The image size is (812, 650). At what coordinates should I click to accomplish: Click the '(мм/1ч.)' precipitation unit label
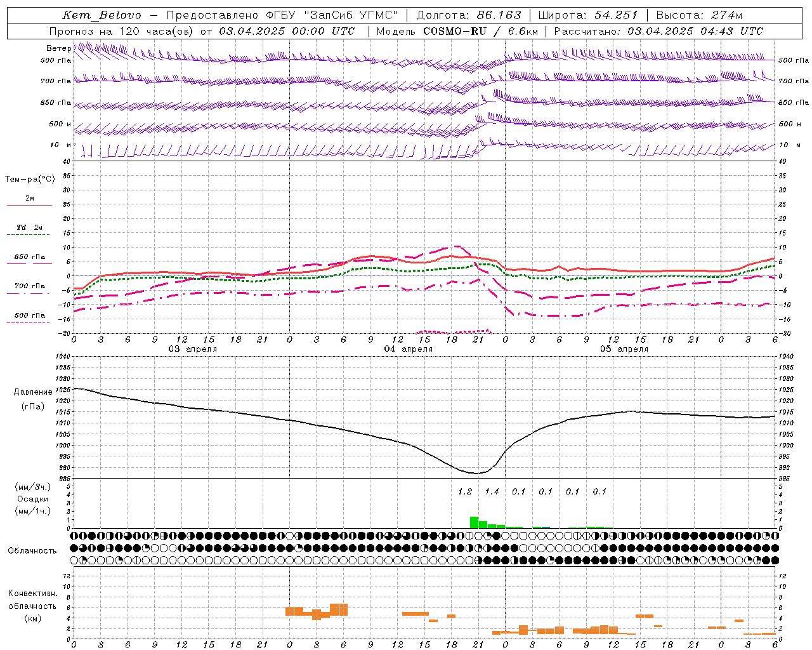point(33,511)
